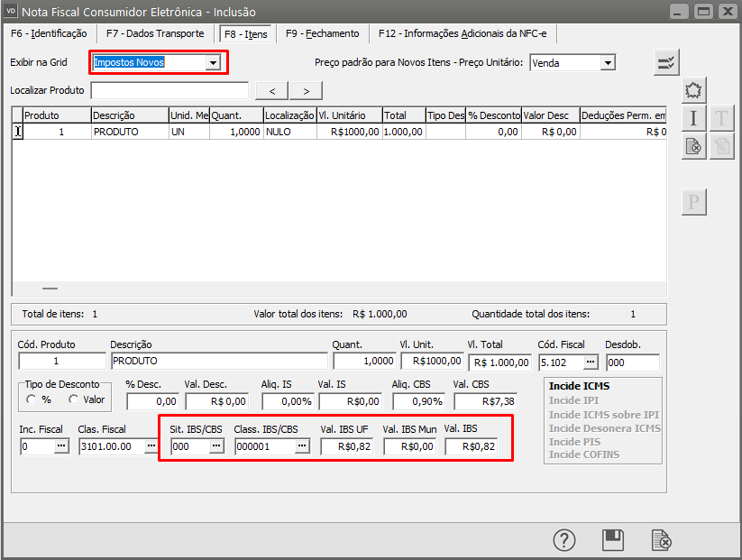
Task: Go to next product with '>' button
Action: (306, 90)
